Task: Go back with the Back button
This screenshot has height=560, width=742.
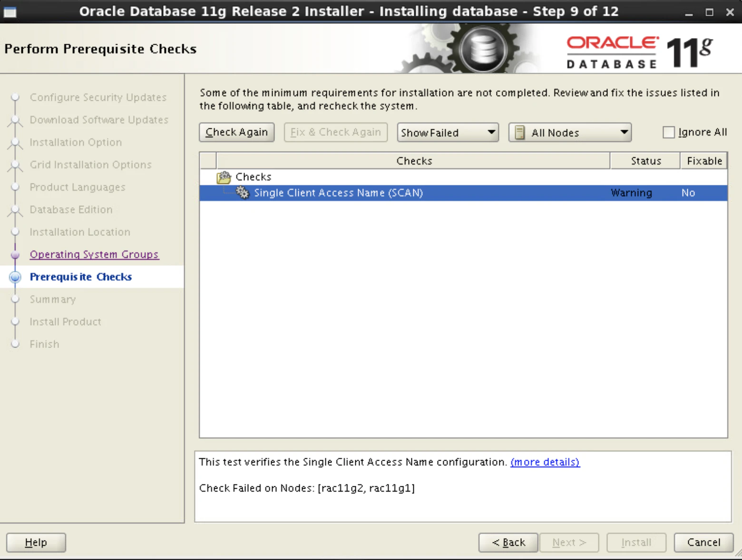Action: pyautogui.click(x=508, y=542)
